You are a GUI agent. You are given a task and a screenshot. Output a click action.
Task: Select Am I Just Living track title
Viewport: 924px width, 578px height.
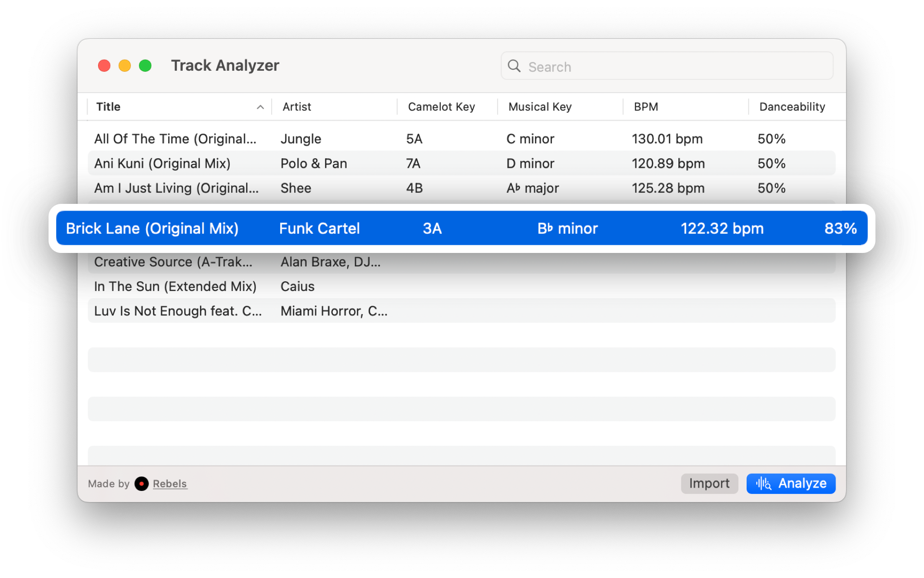click(176, 188)
